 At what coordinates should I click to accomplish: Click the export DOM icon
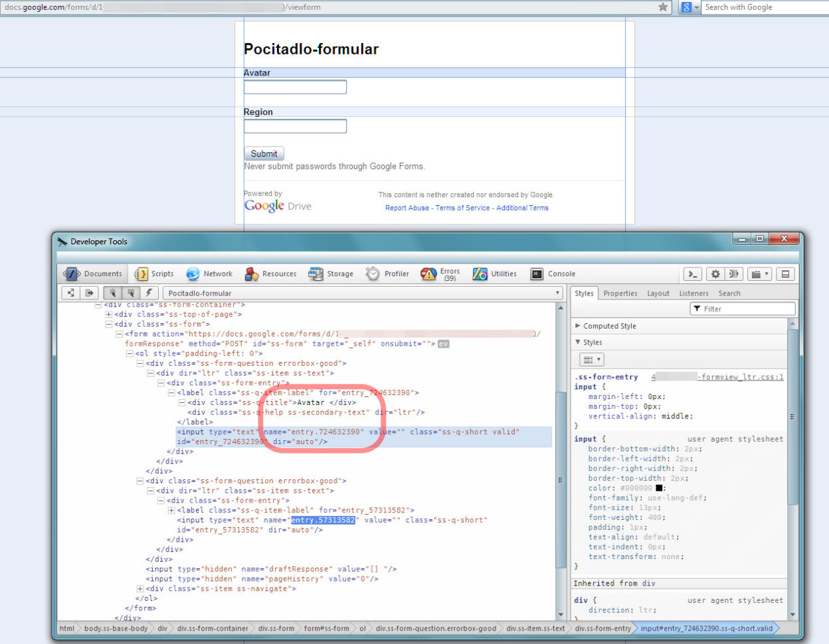89,293
